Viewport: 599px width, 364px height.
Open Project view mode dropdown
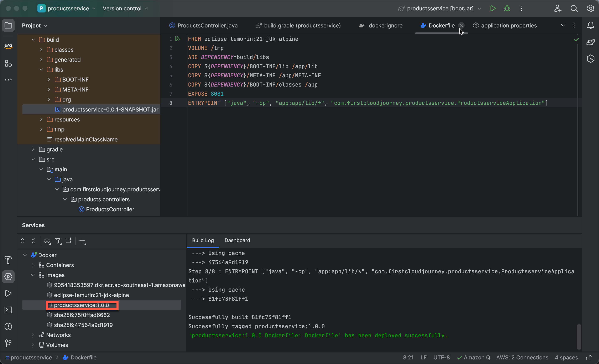(x=34, y=26)
